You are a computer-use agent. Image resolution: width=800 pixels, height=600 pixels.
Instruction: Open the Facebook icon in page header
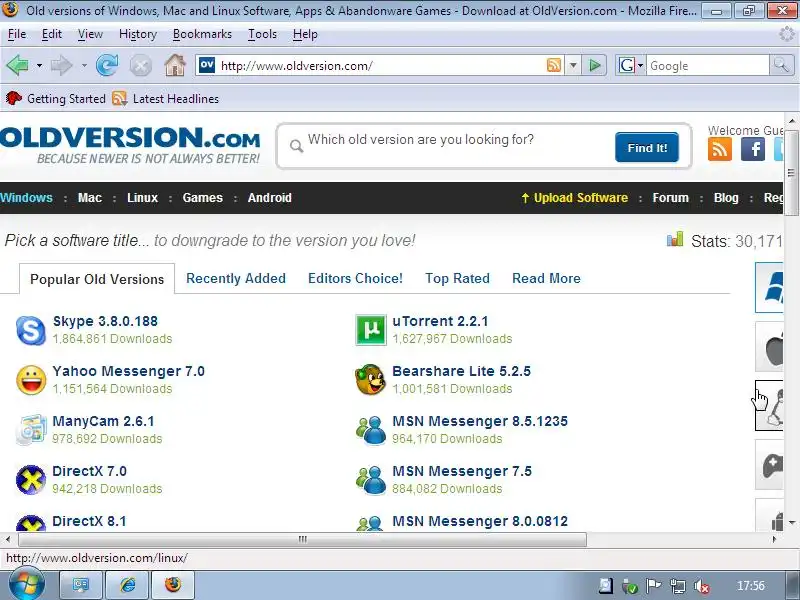click(753, 149)
